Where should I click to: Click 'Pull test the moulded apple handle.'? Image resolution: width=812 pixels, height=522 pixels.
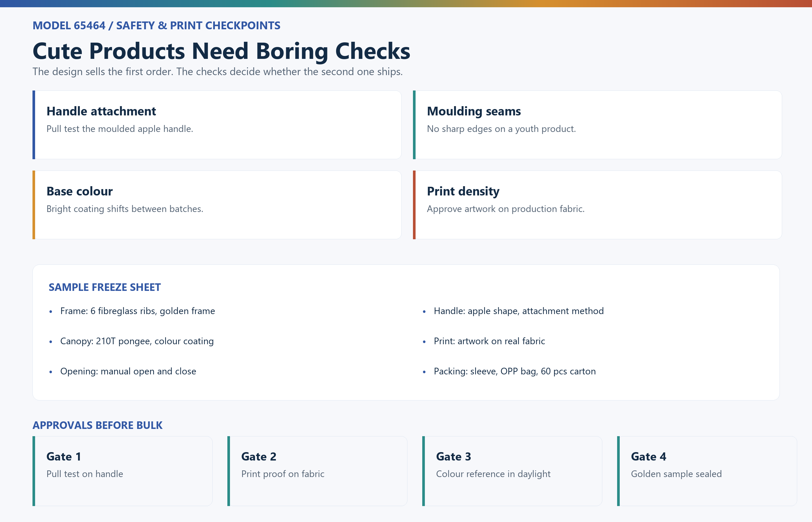(x=120, y=129)
